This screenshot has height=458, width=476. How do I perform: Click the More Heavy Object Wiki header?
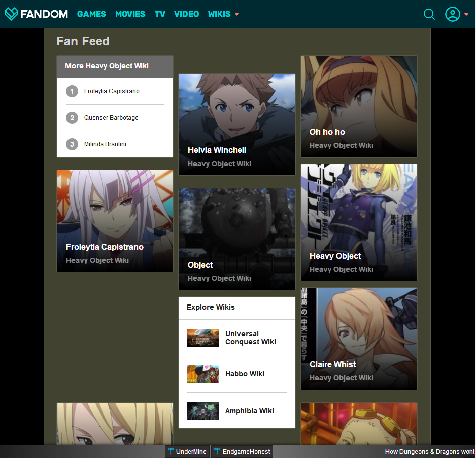(115, 67)
